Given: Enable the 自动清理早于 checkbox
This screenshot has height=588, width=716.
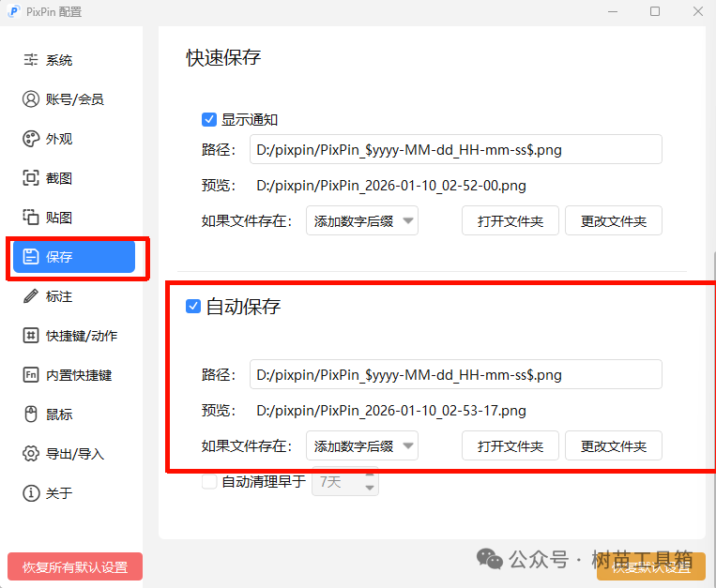Looking at the screenshot, I should click(209, 482).
